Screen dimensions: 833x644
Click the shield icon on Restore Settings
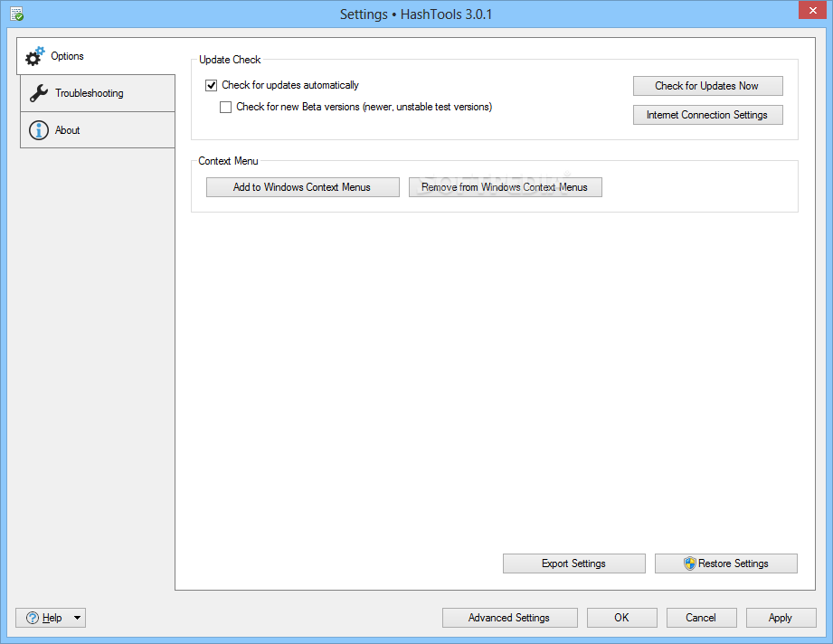(689, 563)
